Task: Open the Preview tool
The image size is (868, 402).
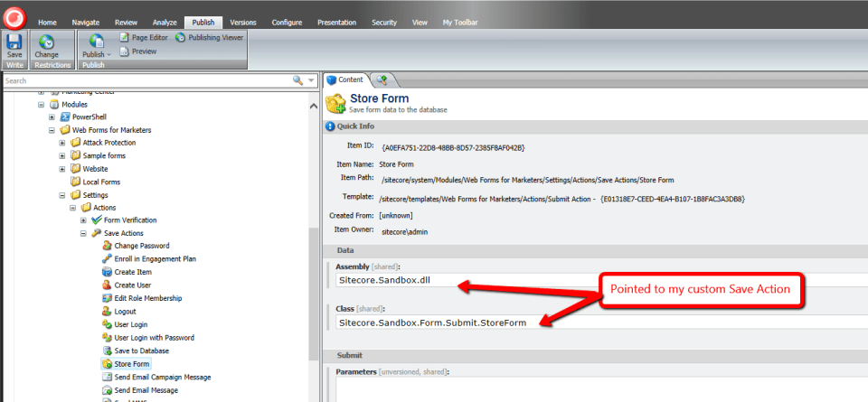Action: pyautogui.click(x=137, y=51)
